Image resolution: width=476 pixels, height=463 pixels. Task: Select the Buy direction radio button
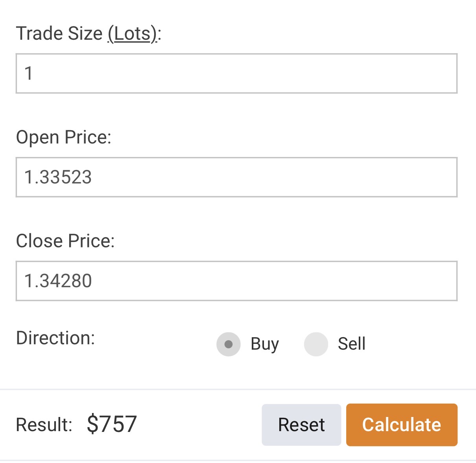(228, 344)
